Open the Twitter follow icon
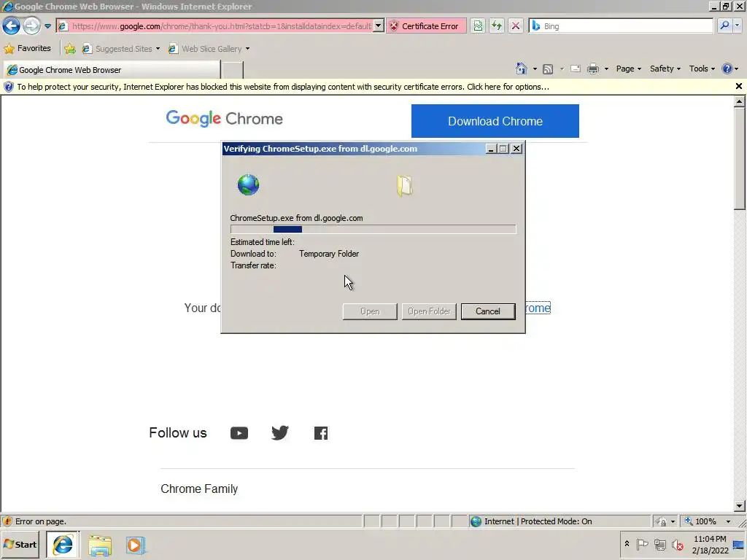The height and width of the screenshot is (560, 747). point(279,433)
